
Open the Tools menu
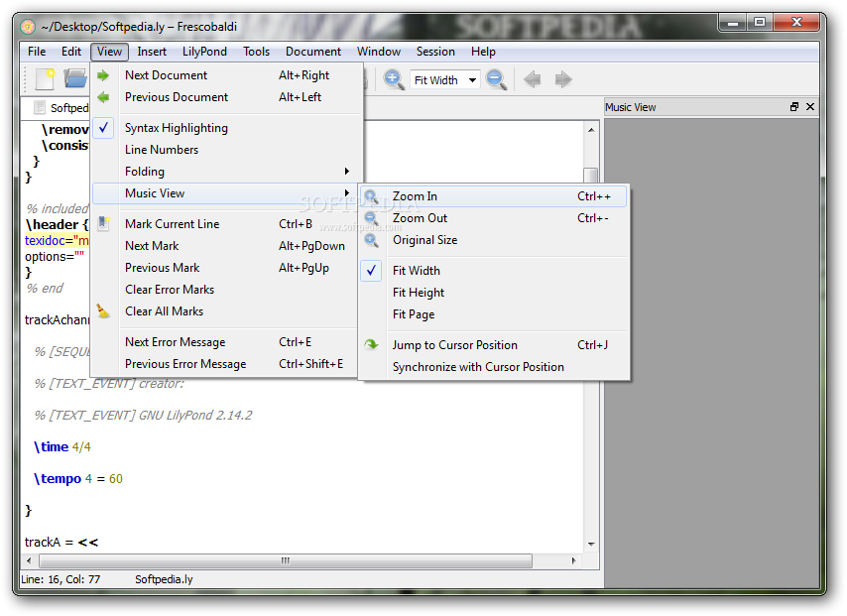coord(256,52)
